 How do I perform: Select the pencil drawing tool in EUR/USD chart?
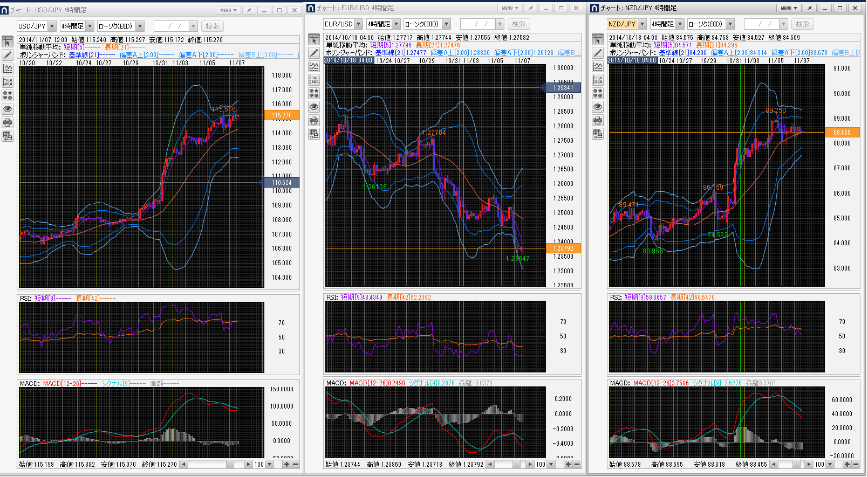[314, 53]
